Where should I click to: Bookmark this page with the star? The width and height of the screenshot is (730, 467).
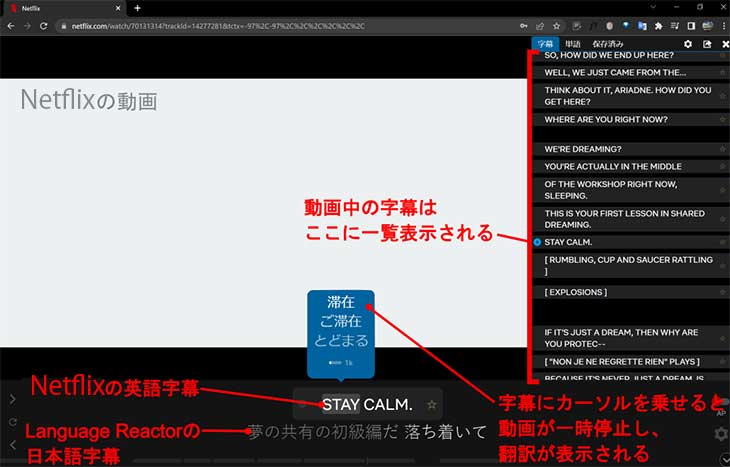(x=556, y=26)
